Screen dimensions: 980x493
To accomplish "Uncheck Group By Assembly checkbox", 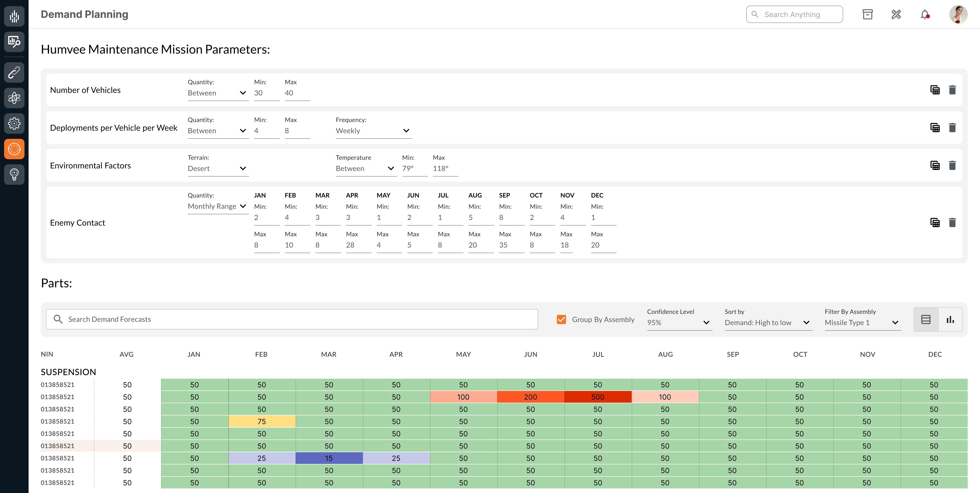I will pos(561,319).
